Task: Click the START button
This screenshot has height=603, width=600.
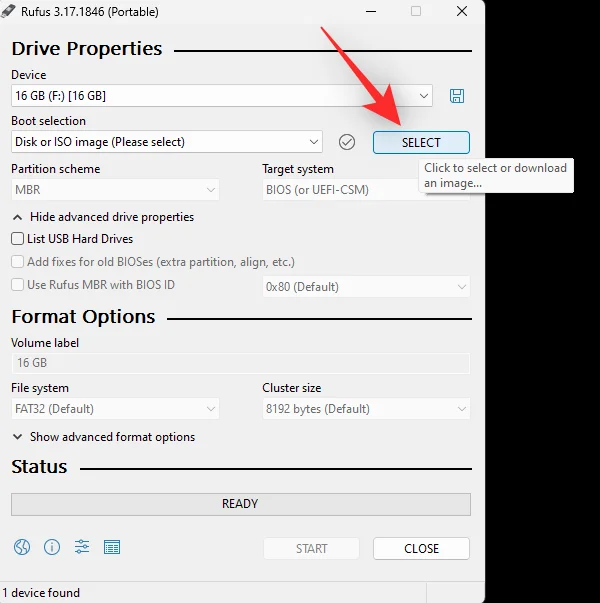Action: [x=312, y=548]
